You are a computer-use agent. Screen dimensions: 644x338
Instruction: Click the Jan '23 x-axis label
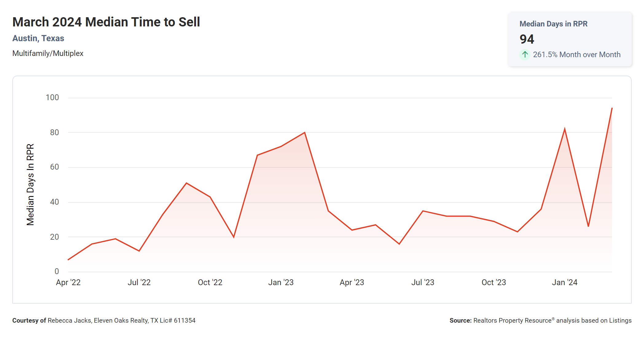281,282
